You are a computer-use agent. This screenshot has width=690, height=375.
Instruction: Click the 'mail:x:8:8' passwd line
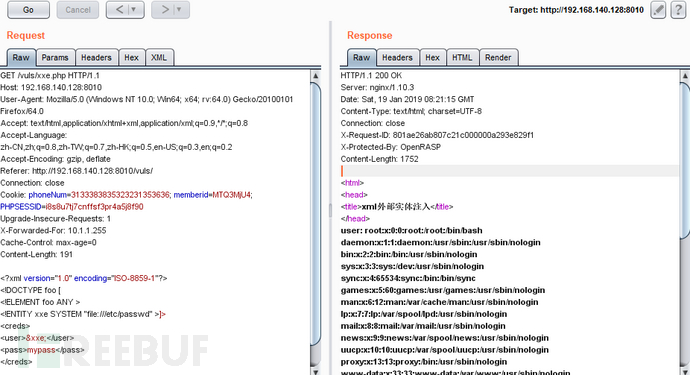coord(423,326)
